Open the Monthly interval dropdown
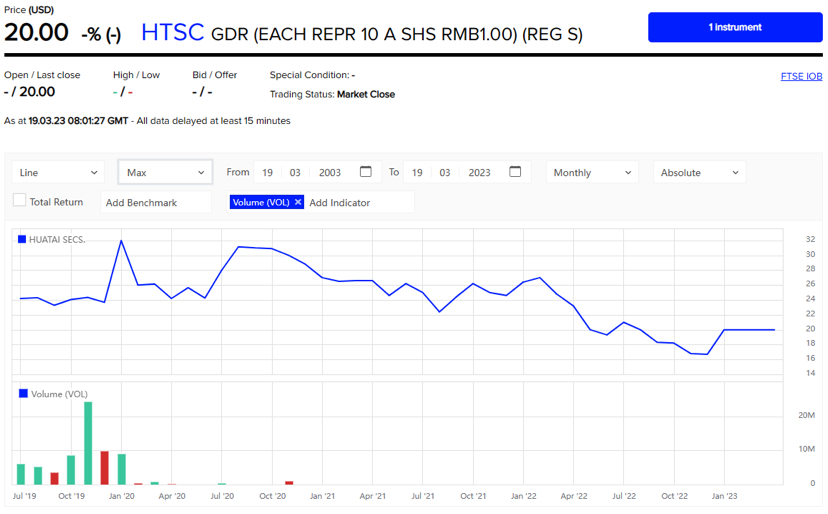The width and height of the screenshot is (828, 514). (592, 173)
